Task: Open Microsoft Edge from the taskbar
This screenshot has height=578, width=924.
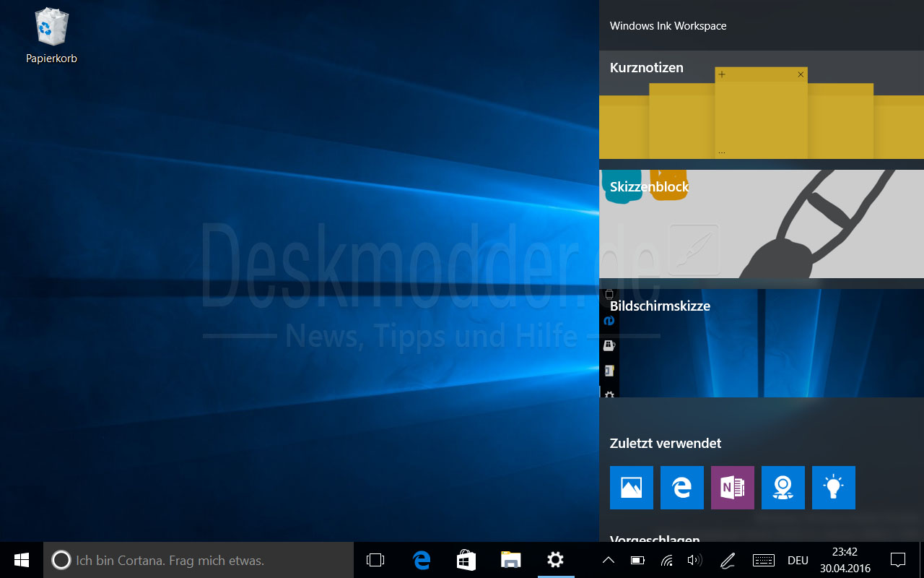Action: (x=422, y=560)
